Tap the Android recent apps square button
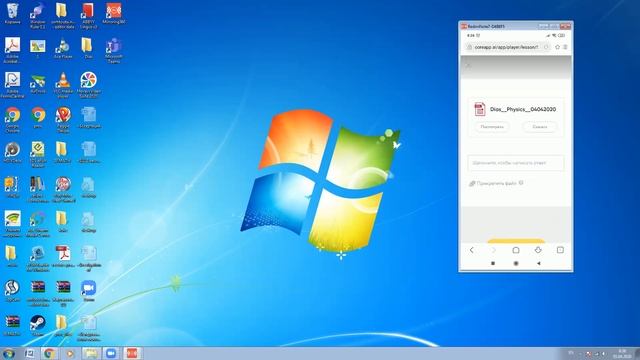This screenshot has width=640, height=360. pos(493,263)
